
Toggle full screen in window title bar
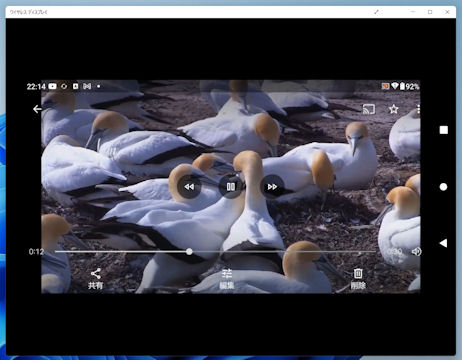coord(376,12)
